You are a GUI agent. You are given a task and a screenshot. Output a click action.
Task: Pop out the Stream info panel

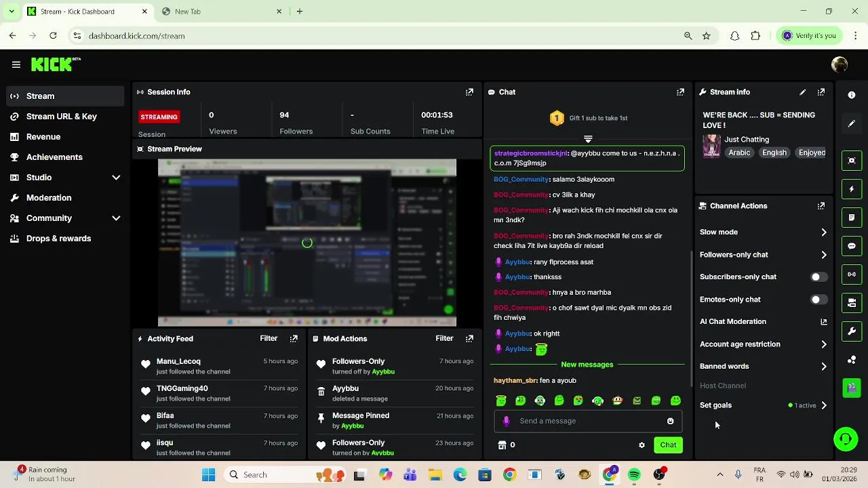[821, 92]
